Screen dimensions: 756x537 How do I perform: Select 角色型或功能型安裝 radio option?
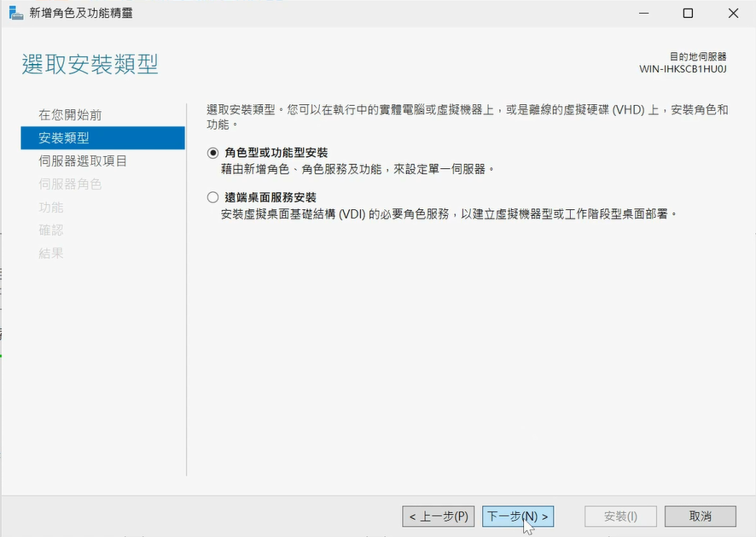[x=212, y=153]
